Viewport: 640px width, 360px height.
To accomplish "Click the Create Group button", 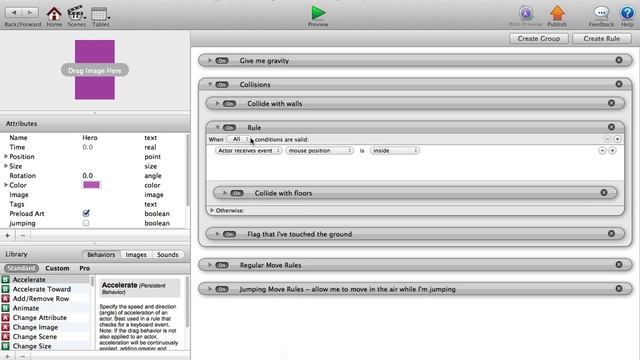I will pyautogui.click(x=539, y=39).
